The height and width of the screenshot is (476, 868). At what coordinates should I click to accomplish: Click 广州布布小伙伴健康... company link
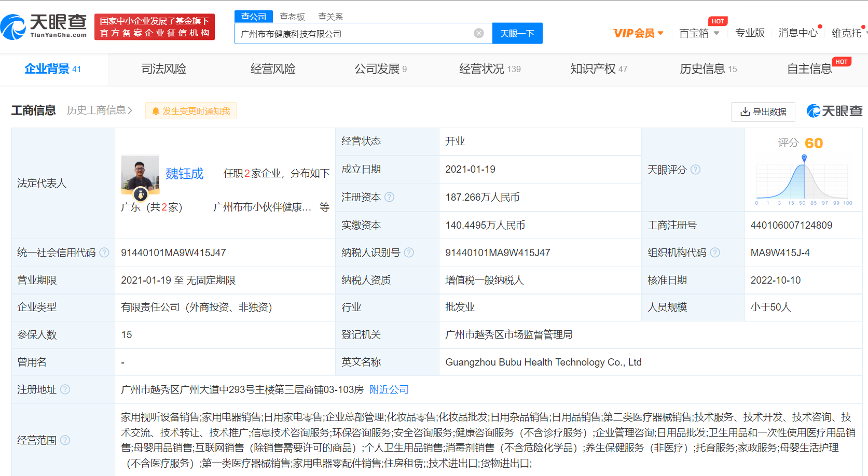point(263,207)
